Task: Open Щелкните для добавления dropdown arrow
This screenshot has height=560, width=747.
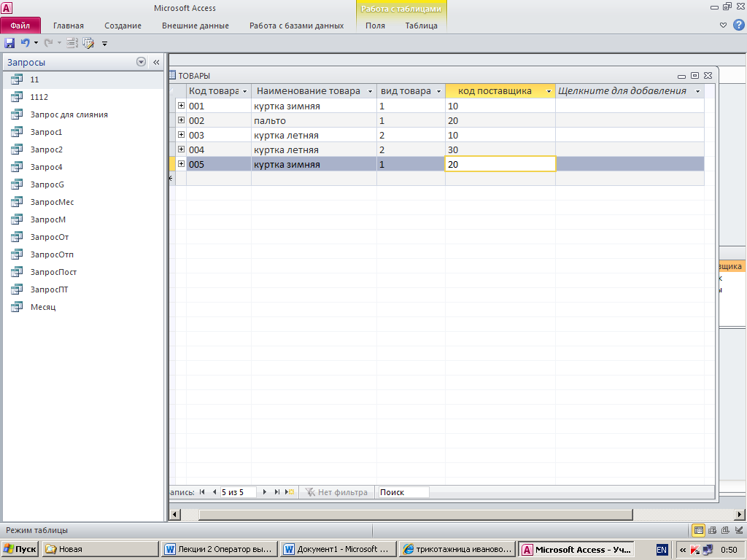Action: (x=698, y=91)
